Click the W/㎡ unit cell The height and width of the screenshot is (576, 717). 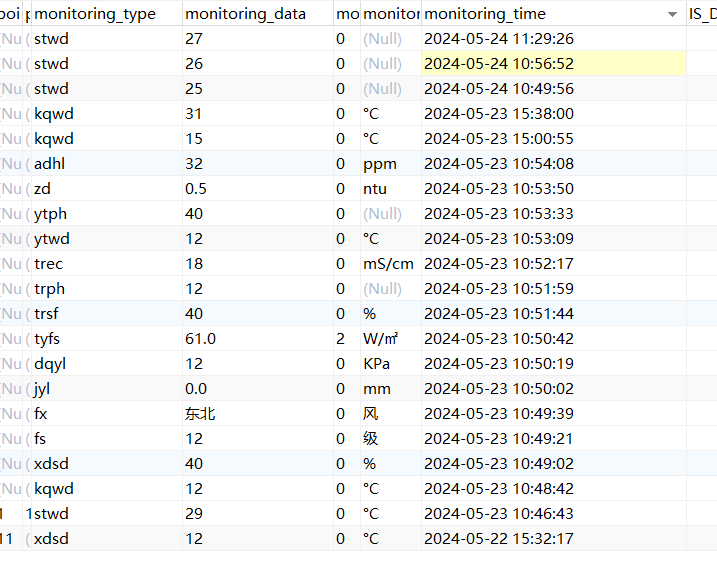click(381, 338)
